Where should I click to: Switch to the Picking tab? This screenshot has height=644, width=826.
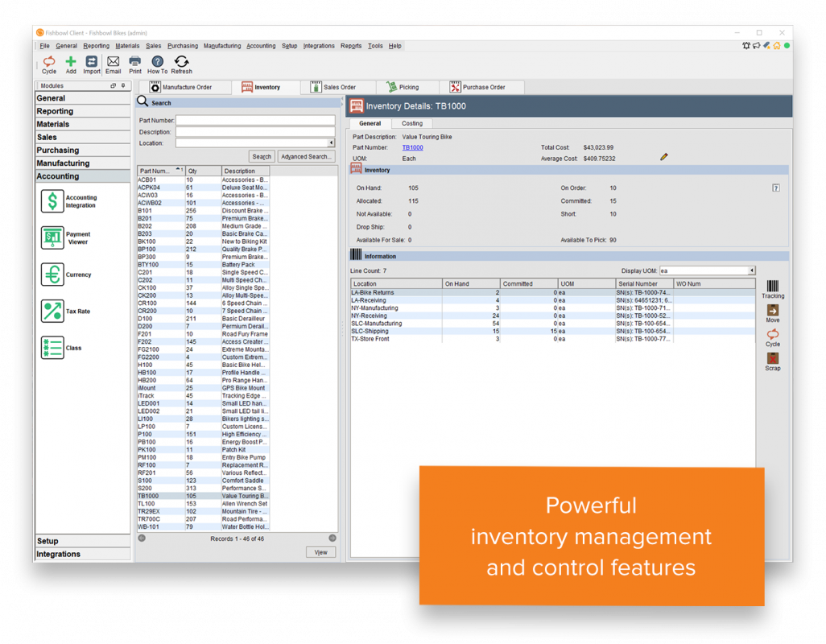tap(407, 87)
